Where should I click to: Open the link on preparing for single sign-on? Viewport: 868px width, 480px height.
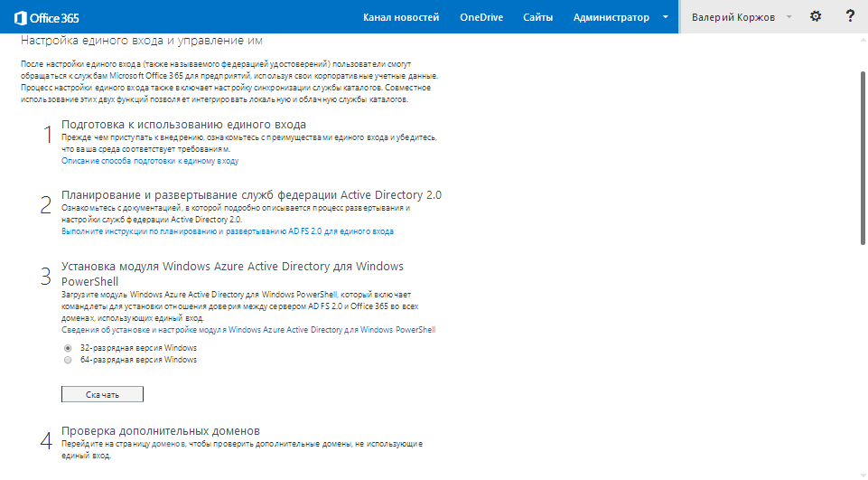coord(150,161)
